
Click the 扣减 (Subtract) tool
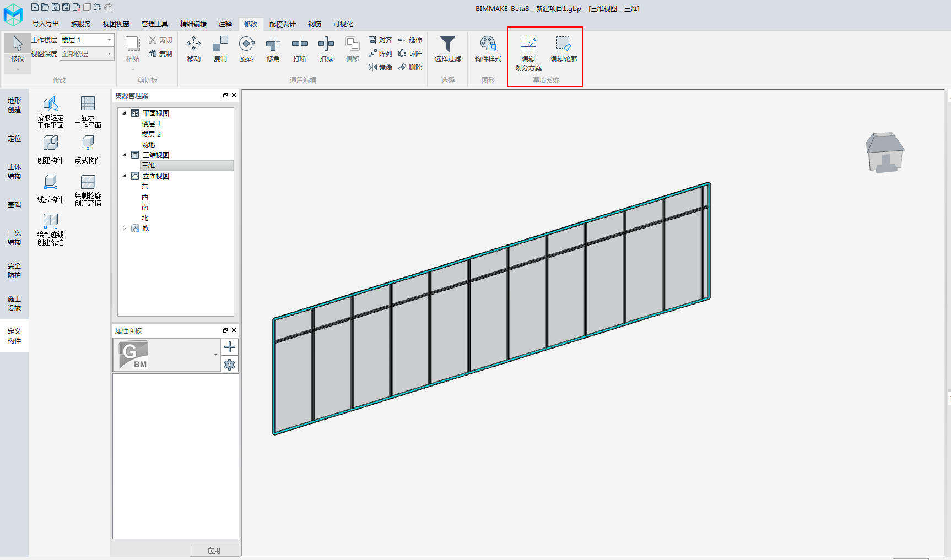(326, 49)
